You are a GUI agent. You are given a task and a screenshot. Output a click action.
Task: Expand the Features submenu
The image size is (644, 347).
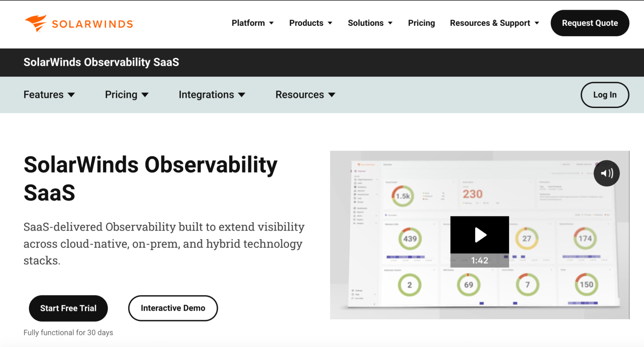coord(49,95)
